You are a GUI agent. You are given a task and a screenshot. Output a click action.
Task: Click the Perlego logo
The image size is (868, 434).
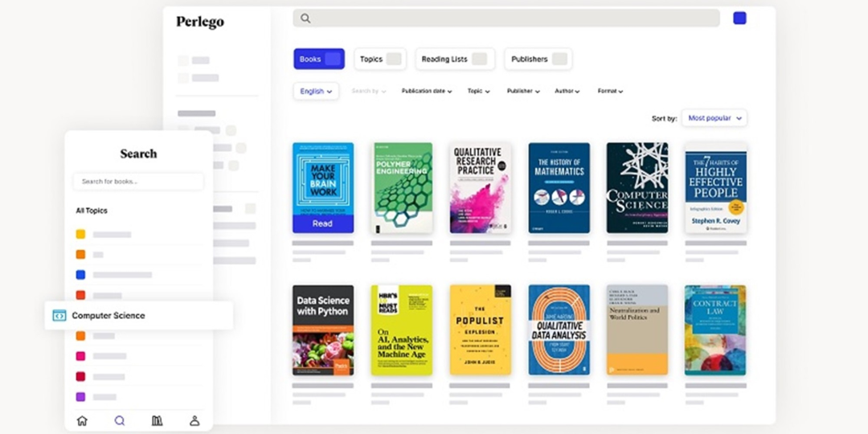pyautogui.click(x=200, y=22)
